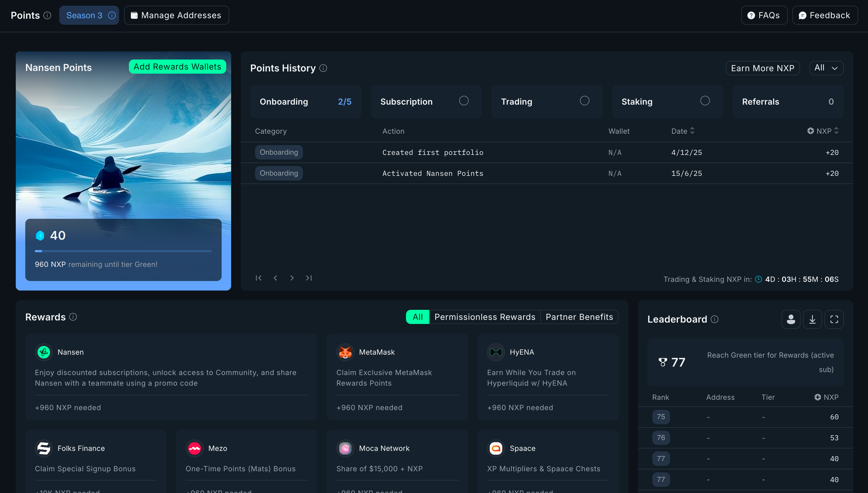Viewport: 868px width, 493px height.
Task: Click the Feedback button
Action: [x=825, y=15]
